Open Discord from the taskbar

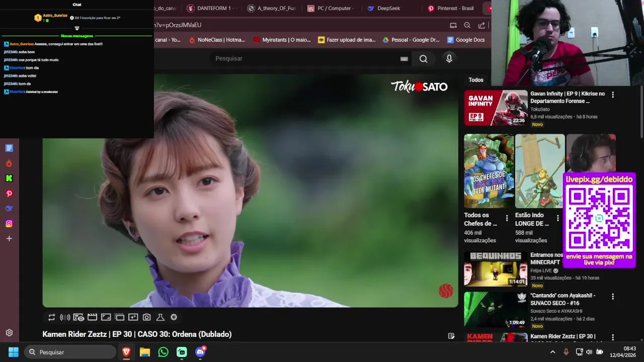click(x=200, y=352)
